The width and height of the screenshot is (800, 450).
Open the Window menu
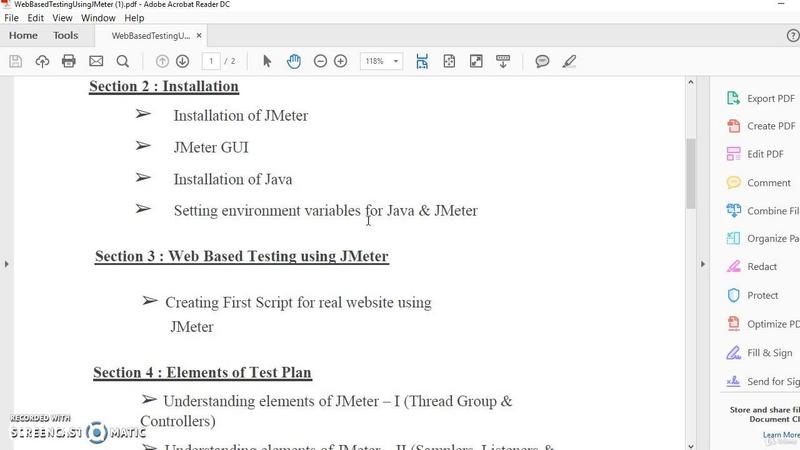point(98,18)
